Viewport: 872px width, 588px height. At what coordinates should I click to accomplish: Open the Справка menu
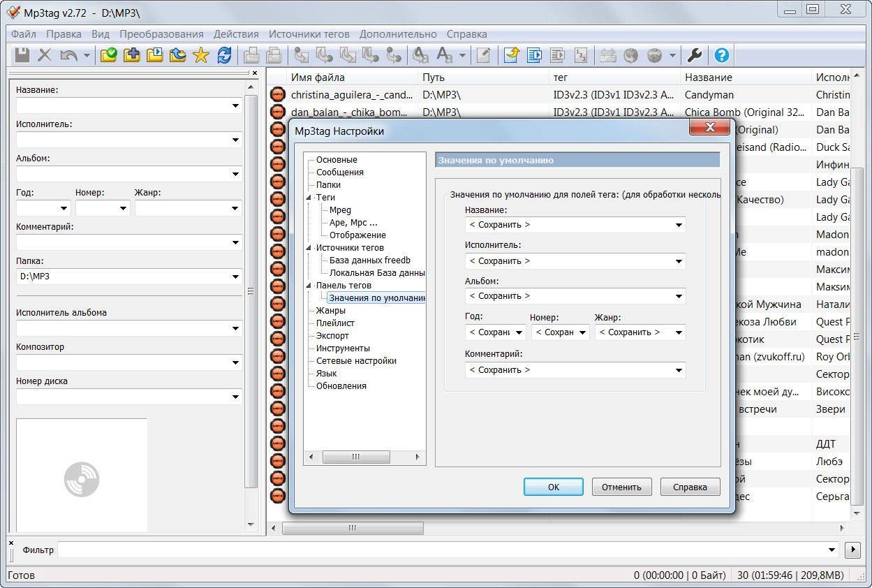coord(466,34)
